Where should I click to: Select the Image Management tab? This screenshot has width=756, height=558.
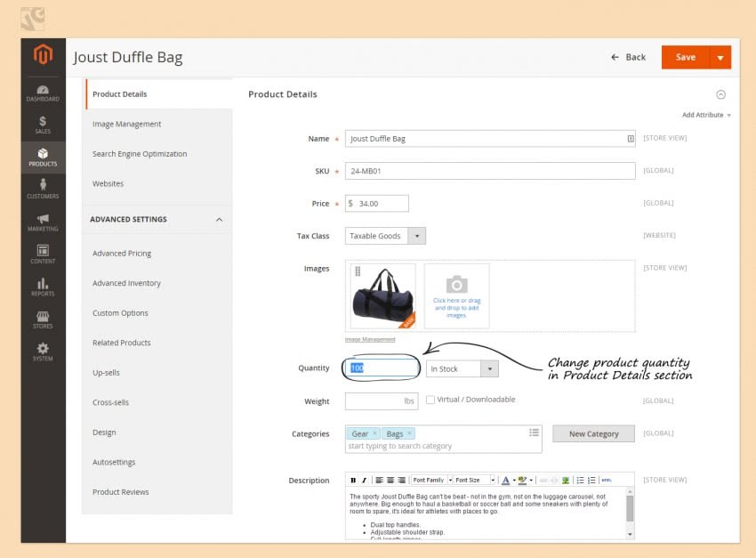[158, 124]
